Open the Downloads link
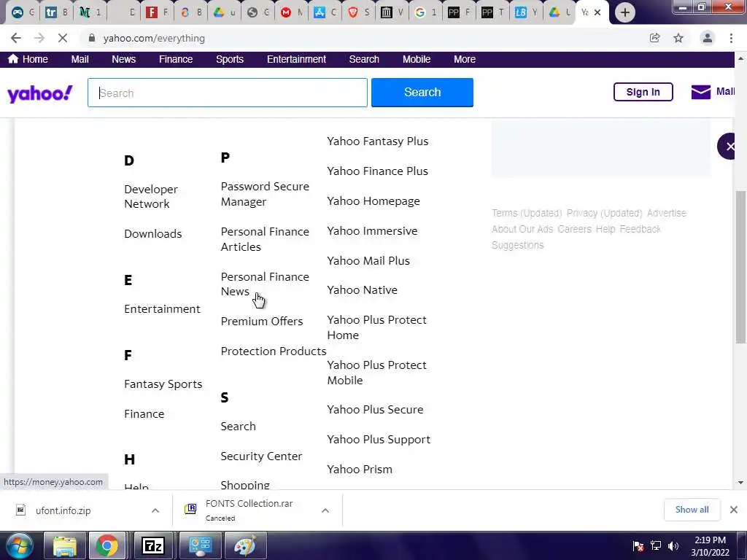This screenshot has width=747, height=560. [153, 234]
